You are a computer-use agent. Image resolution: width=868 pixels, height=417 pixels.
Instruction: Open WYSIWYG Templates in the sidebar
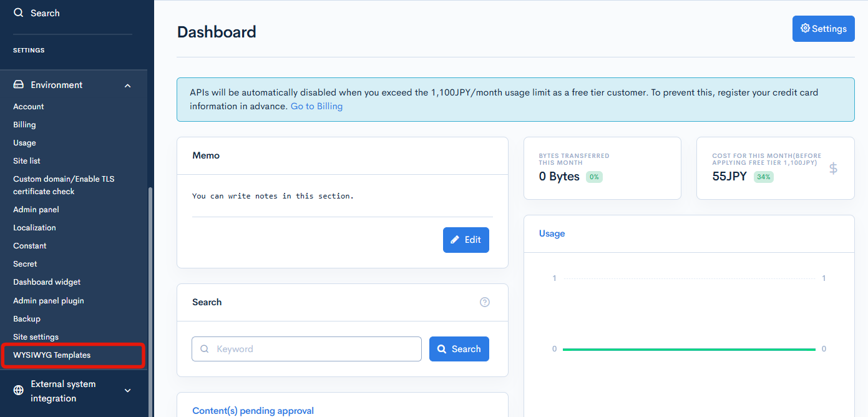click(52, 355)
